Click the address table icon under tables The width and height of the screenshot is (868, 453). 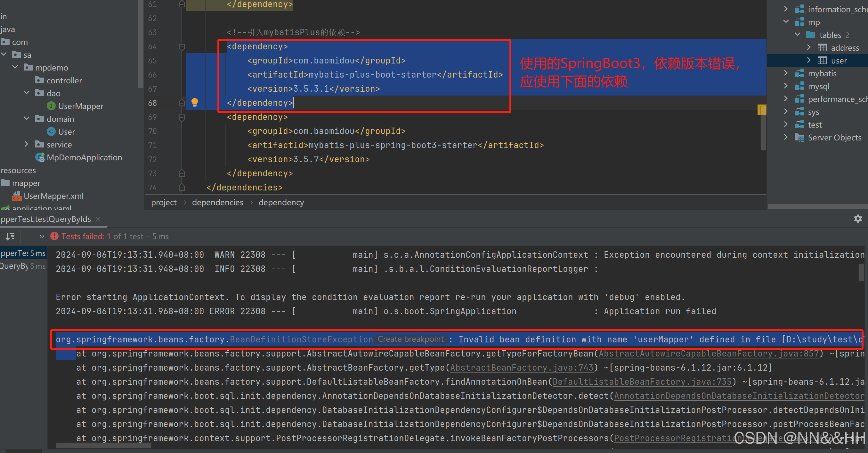[x=822, y=47]
